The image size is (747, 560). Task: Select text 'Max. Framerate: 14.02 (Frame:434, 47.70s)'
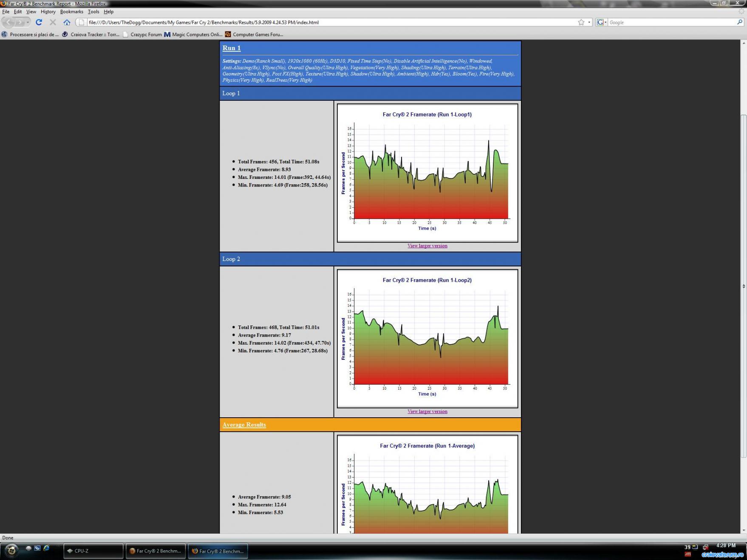(284, 342)
